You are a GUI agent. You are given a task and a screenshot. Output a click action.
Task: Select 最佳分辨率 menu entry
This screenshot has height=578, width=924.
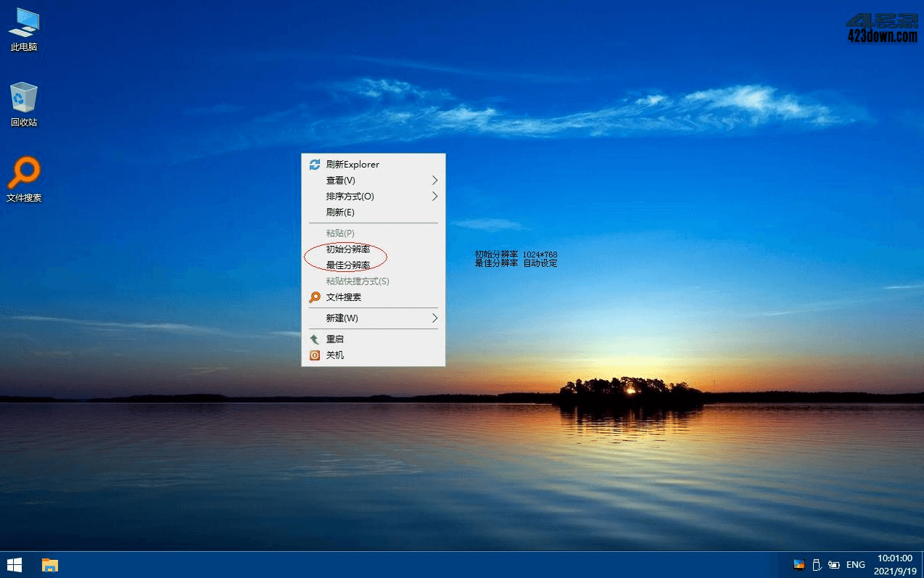348,265
